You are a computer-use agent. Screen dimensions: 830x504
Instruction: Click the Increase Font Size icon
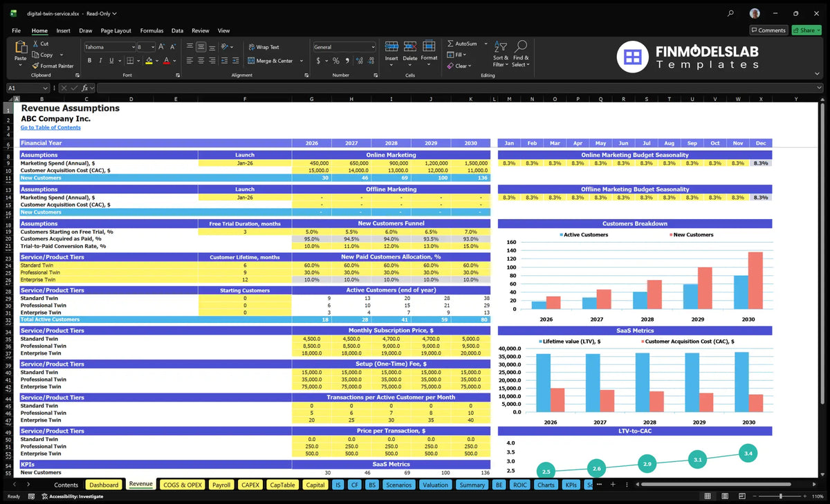click(x=162, y=47)
